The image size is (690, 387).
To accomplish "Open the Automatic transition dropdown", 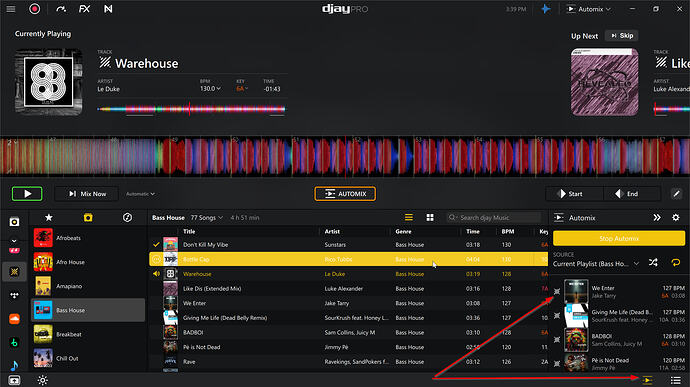I will click(140, 194).
